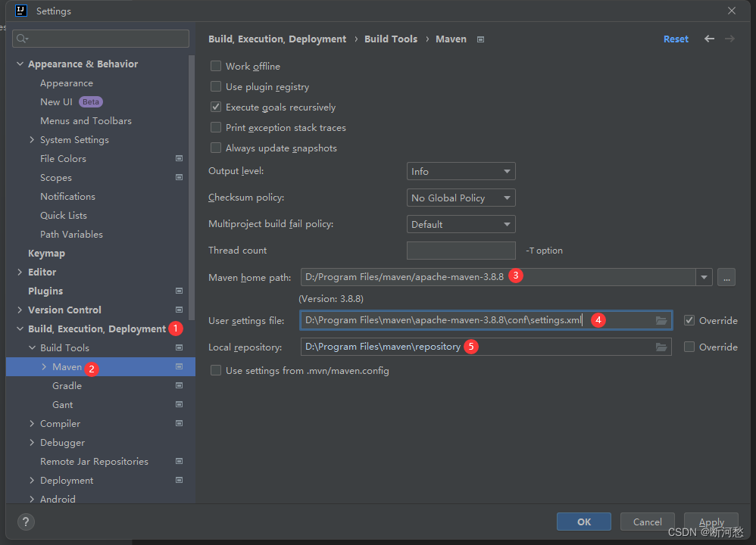
Task: Click Build Tools in the breadcrumb
Action: 391,39
